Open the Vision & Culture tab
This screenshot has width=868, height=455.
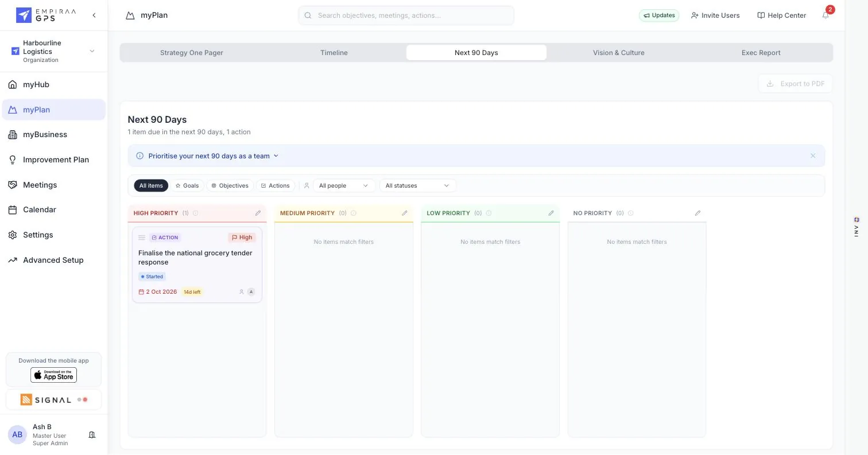(x=619, y=53)
